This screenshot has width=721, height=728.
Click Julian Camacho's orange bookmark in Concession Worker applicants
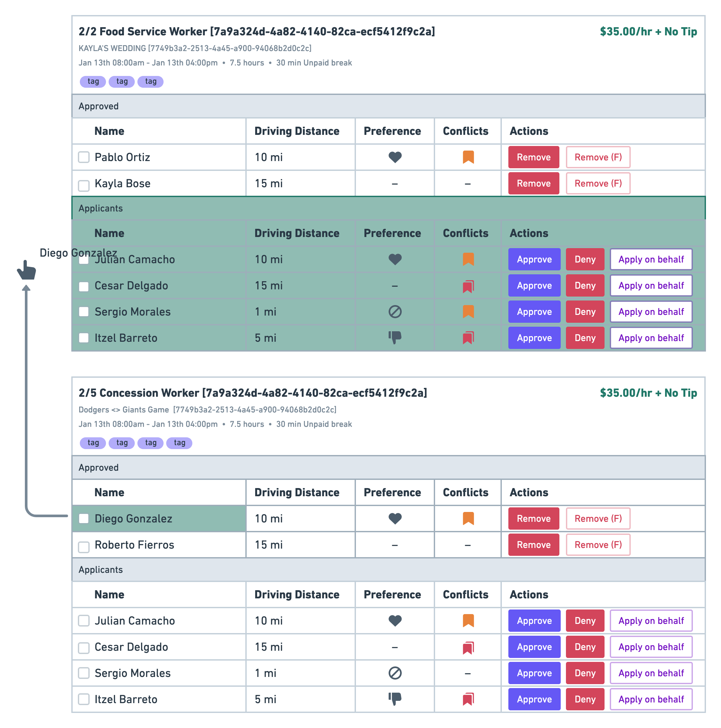(x=468, y=621)
